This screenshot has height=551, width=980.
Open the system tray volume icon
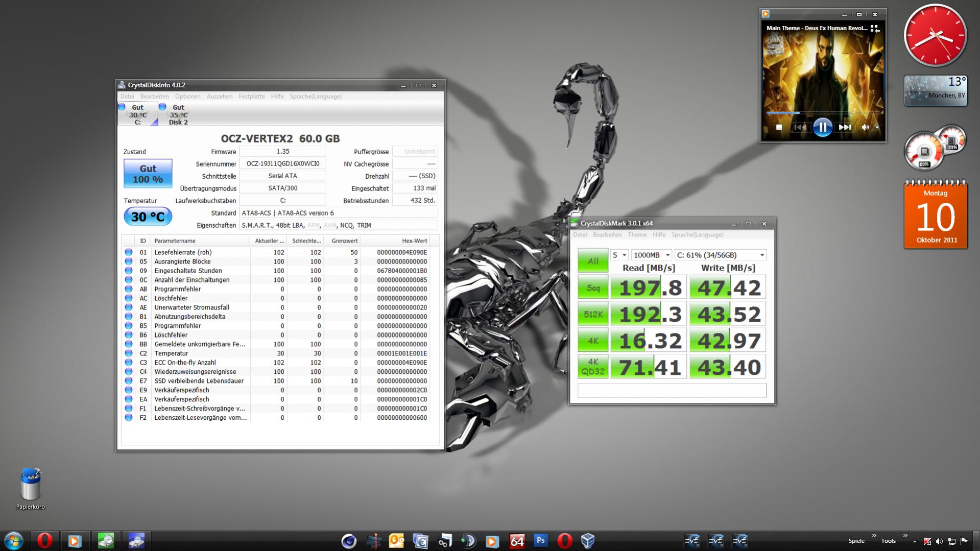pos(940,541)
